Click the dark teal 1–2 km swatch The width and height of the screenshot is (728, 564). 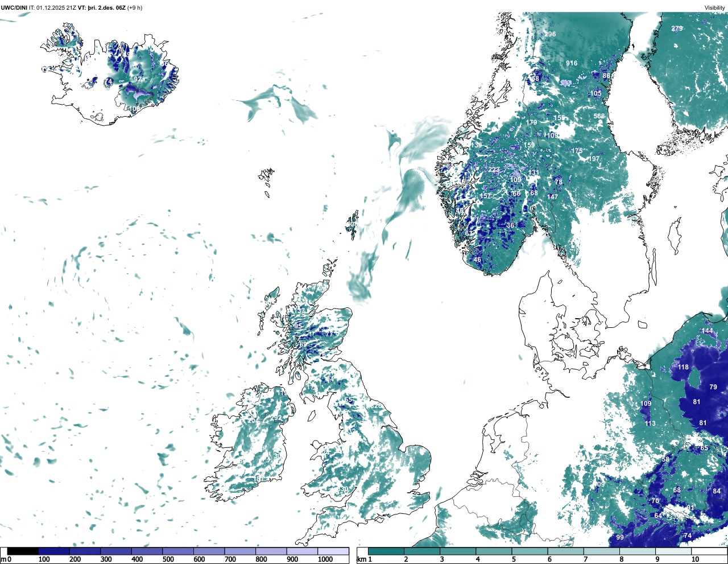click(x=386, y=551)
